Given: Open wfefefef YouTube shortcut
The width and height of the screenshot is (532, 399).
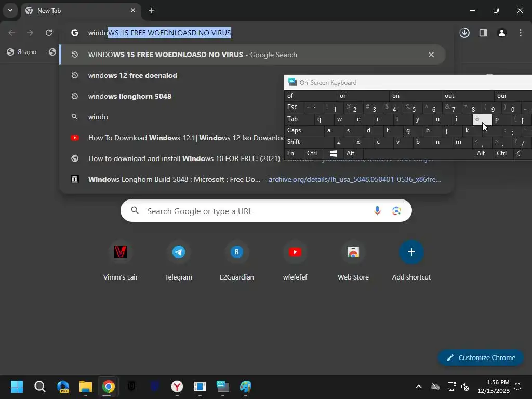Looking at the screenshot, I should point(295,261).
